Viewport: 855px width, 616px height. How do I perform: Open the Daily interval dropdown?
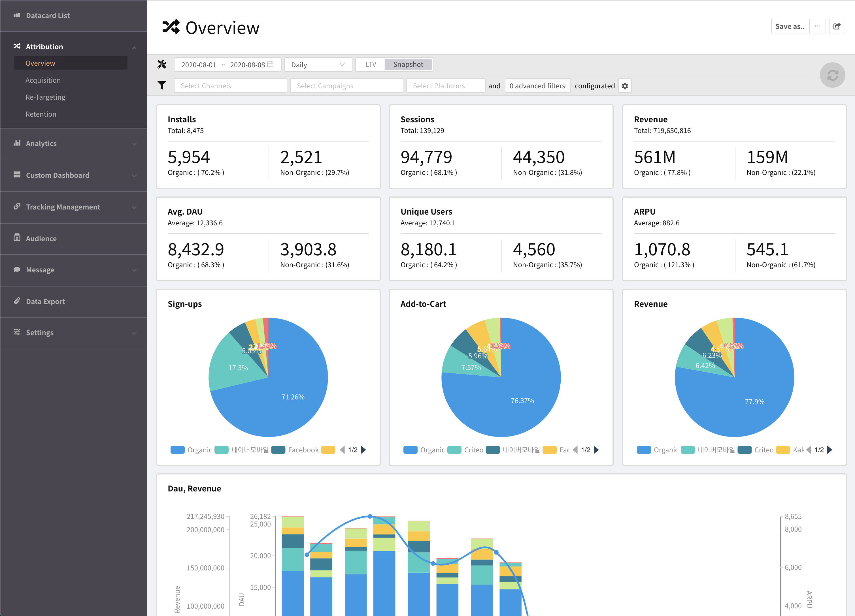coord(318,65)
